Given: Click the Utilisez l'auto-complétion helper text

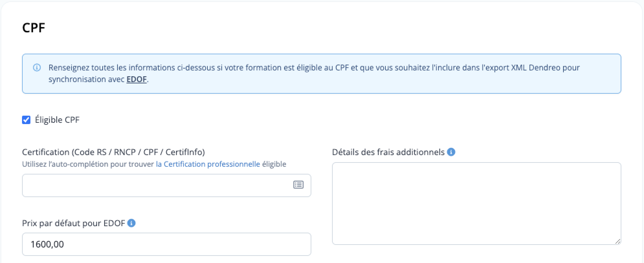Looking at the screenshot, I should [x=154, y=164].
